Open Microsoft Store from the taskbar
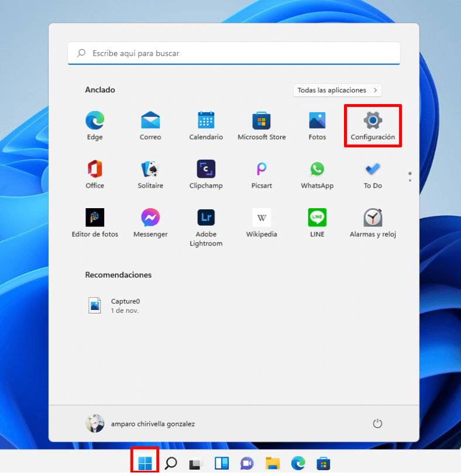Screen dimensions: 461x476 point(323,463)
